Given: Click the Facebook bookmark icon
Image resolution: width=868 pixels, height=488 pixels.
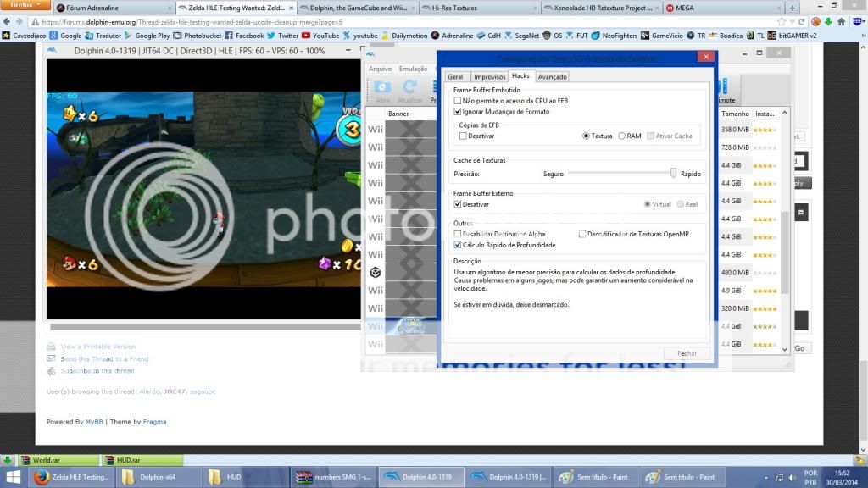Looking at the screenshot, I should click(229, 36).
